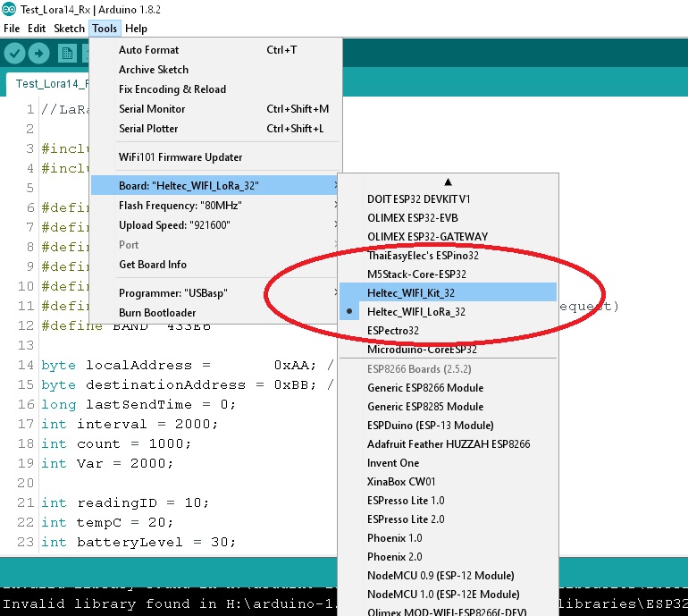Select Adafruit Feather HUZZAH ESP8266 board
The height and width of the screenshot is (616, 688).
click(x=448, y=444)
